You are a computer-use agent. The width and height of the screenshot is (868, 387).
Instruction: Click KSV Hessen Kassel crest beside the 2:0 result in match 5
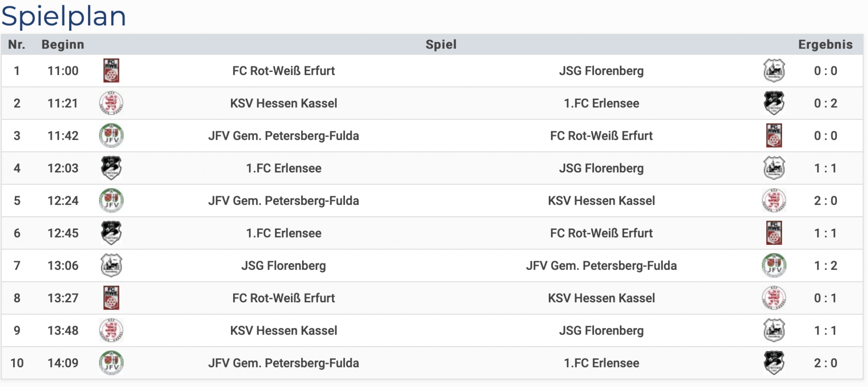[x=774, y=201]
